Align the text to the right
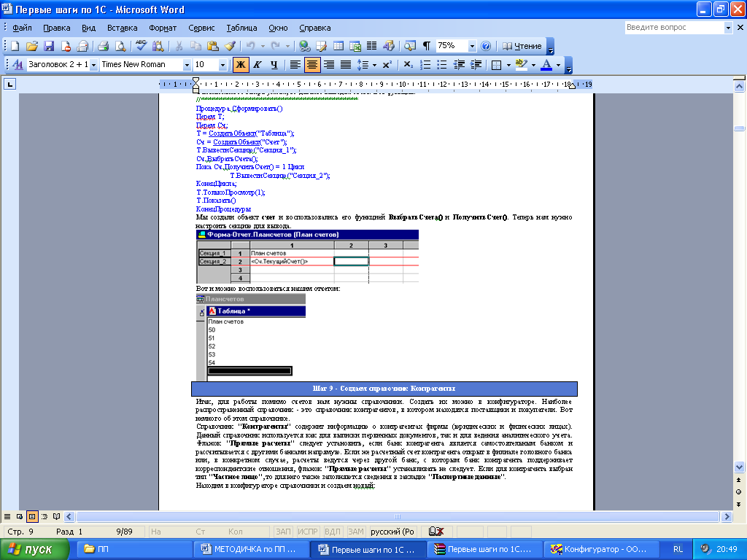 (329, 65)
